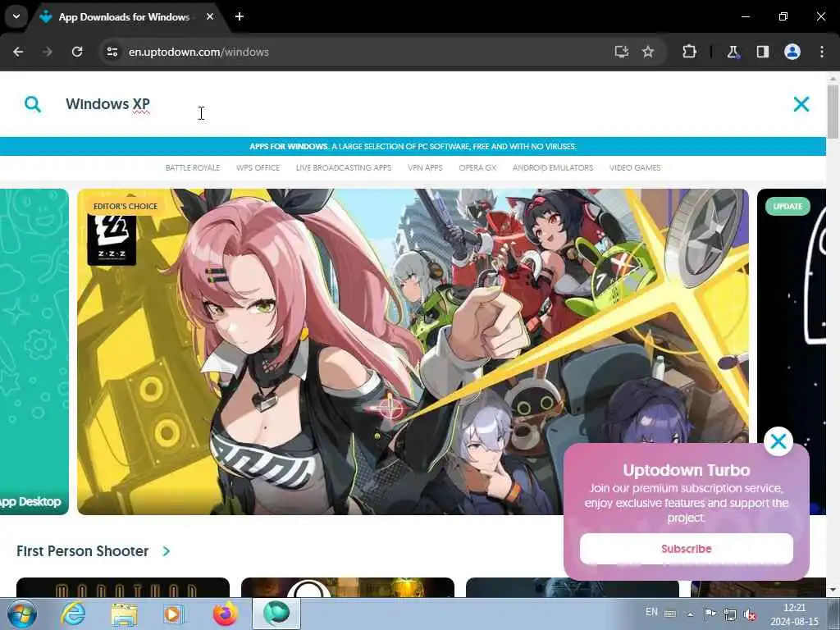Click the address bar URL
Image resolution: width=840 pixels, height=630 pixels.
coord(199,52)
